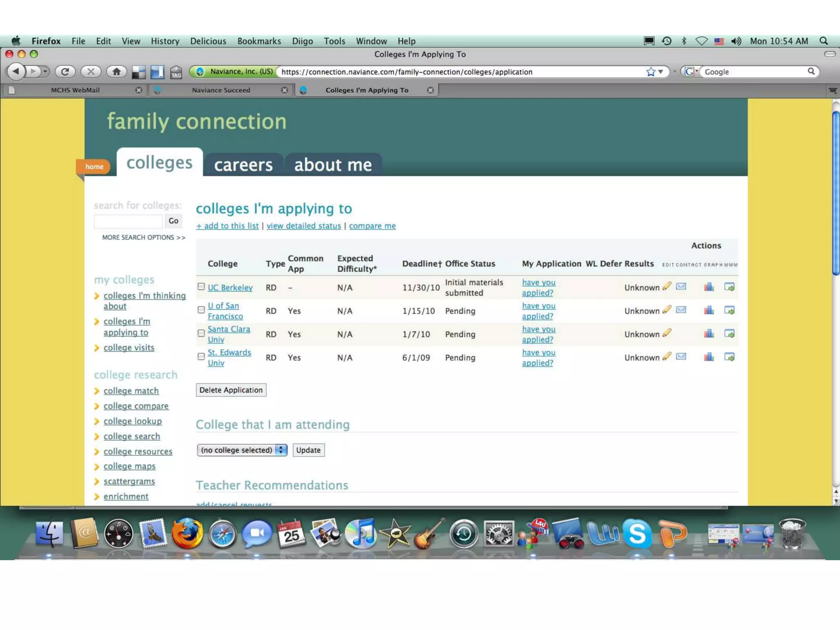Expand MORE SEARCH OPTIONS
Screen dimensions: 840x630
(144, 237)
